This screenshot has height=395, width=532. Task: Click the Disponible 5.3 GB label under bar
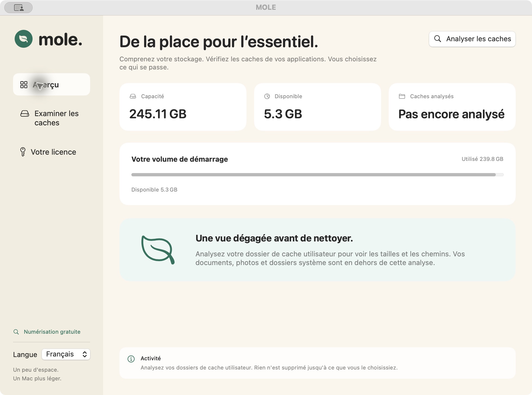(154, 190)
